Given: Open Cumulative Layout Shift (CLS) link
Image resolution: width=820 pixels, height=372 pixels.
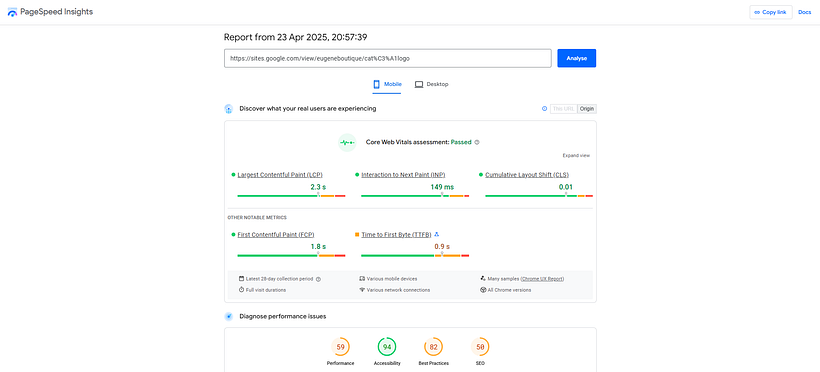Looking at the screenshot, I should pyautogui.click(x=527, y=175).
